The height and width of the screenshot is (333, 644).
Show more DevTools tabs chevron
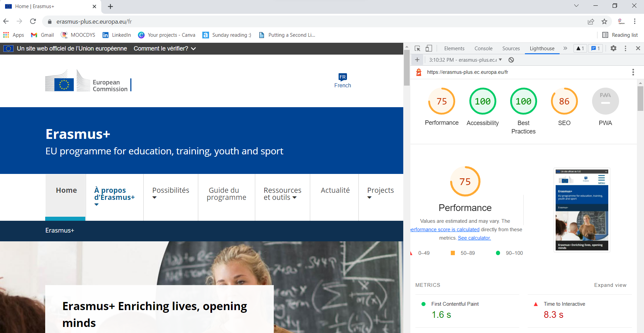(565, 49)
